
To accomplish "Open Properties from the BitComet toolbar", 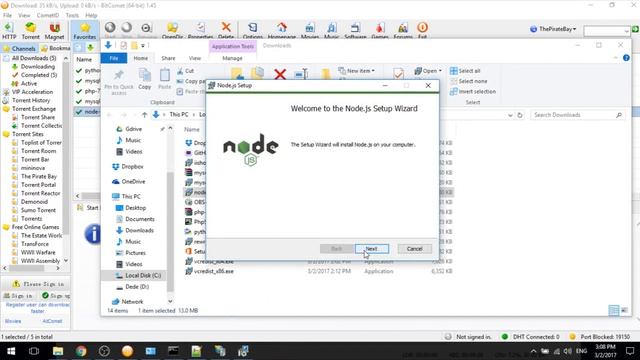I will (200, 31).
